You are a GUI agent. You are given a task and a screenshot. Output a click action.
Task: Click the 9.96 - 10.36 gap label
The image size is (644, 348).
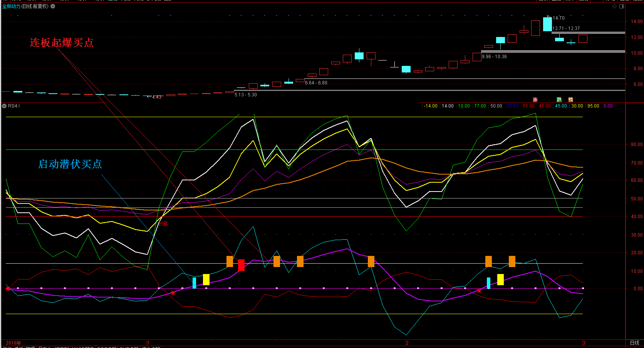(x=494, y=57)
